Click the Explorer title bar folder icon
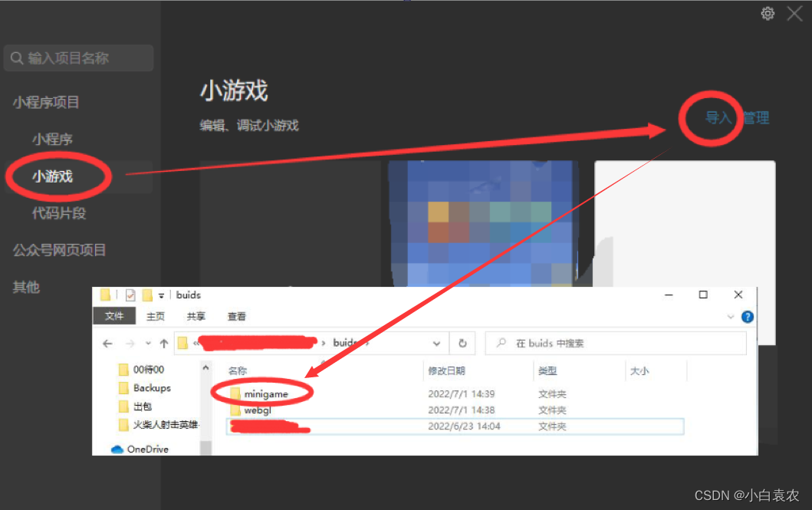 105,294
